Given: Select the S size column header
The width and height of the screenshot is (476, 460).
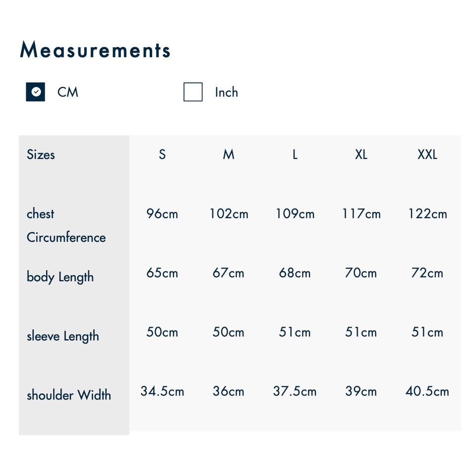Looking at the screenshot, I should coord(162,154).
